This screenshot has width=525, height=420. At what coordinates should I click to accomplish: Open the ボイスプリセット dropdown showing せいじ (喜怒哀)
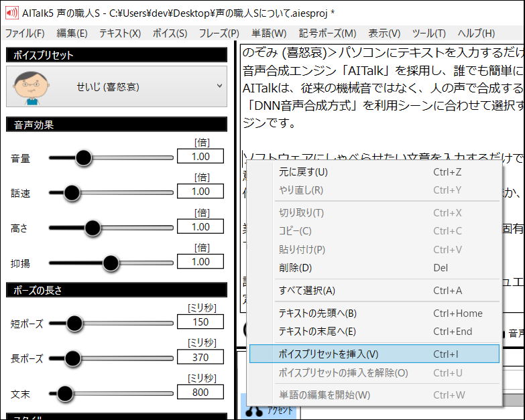117,86
